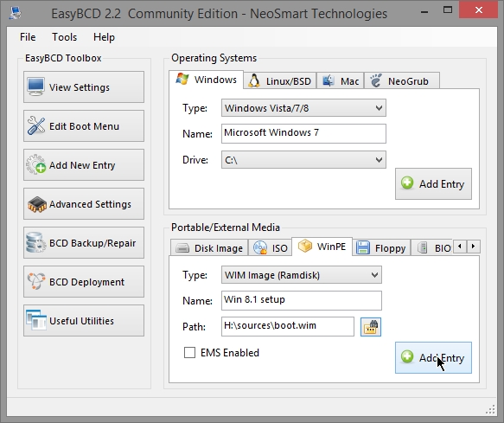This screenshot has height=423, width=504.
Task: Click Add Entry for Win 8.1 setup
Action: coord(433,358)
